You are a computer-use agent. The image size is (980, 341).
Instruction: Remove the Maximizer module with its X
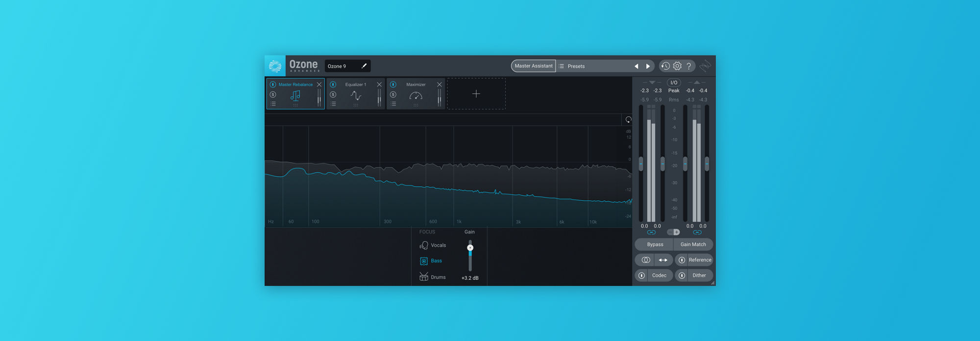pyautogui.click(x=440, y=84)
